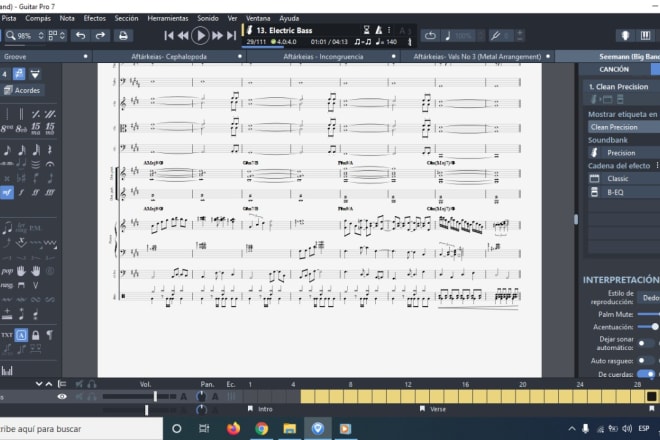Viewport: 660px width, 440px height.
Task: Toggle the track visibility eye
Action: click(62, 396)
